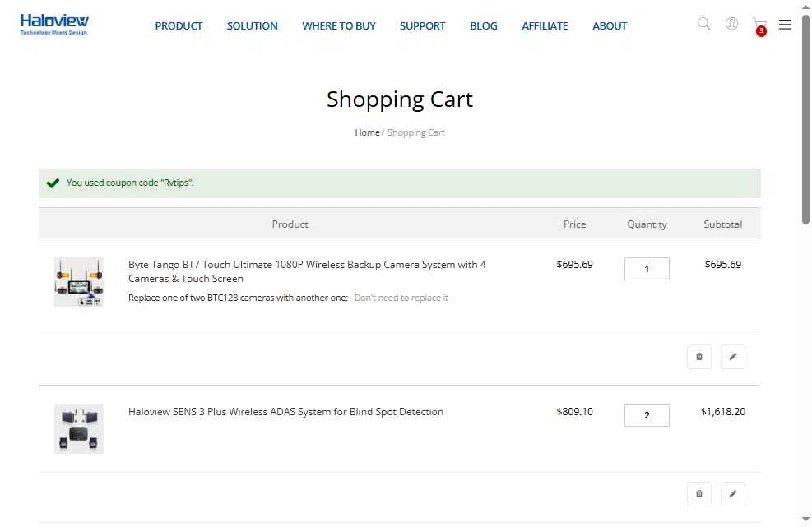
Task: Open the user account icon
Action: coord(731,24)
